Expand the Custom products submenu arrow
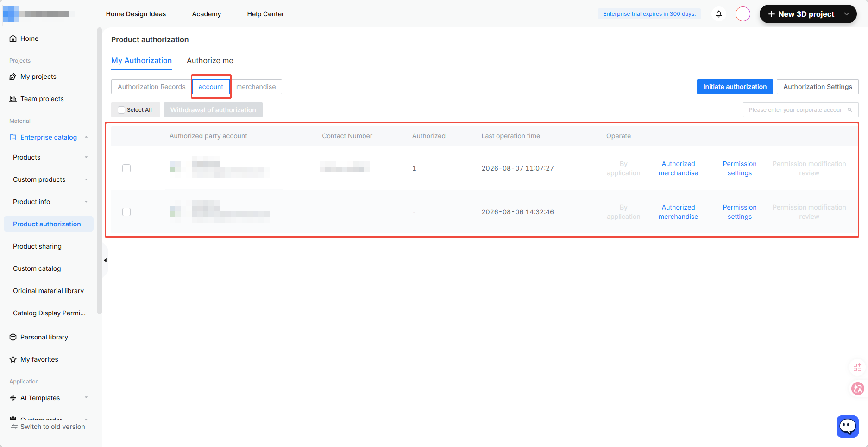The width and height of the screenshot is (868, 447). tap(86, 179)
